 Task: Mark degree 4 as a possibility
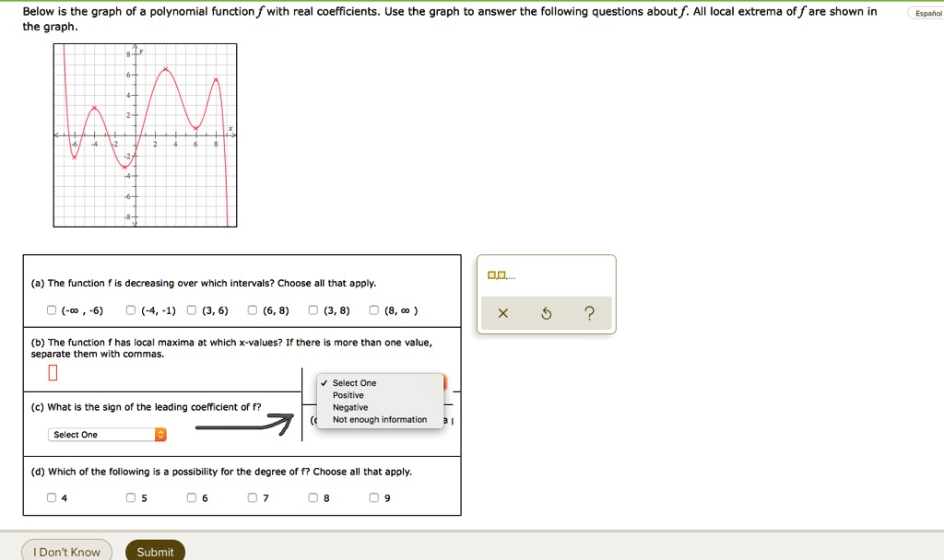click(x=52, y=497)
